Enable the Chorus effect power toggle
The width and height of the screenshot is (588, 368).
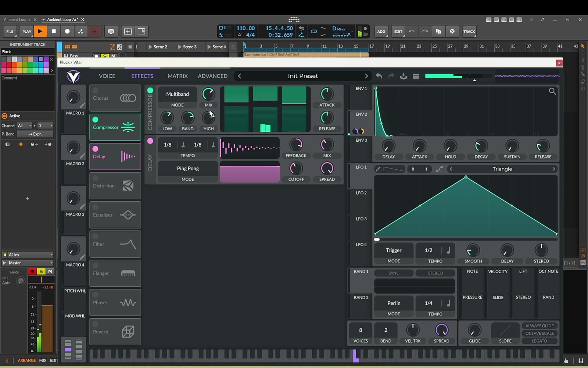click(x=96, y=91)
